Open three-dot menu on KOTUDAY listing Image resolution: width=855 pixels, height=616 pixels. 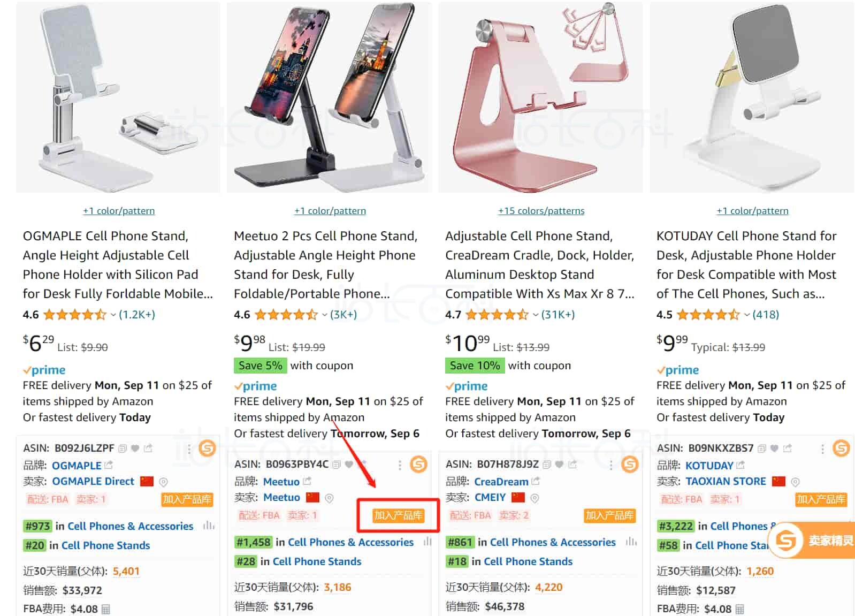click(x=822, y=449)
